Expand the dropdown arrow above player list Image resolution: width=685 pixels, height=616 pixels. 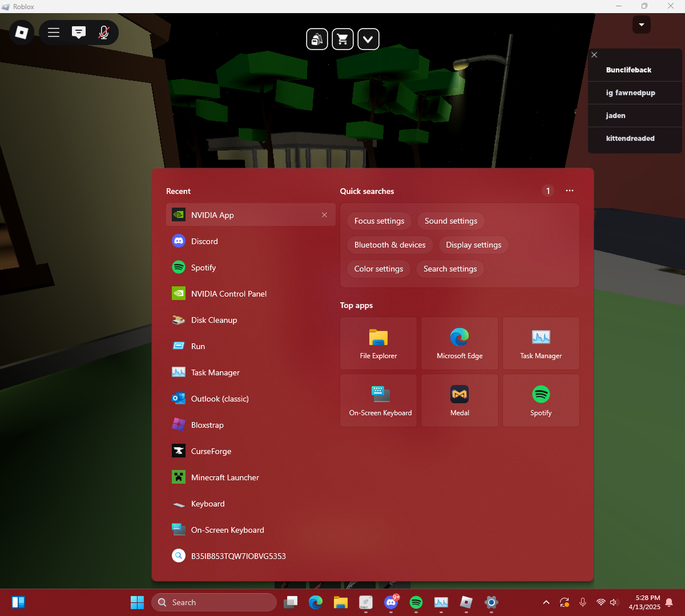click(642, 25)
